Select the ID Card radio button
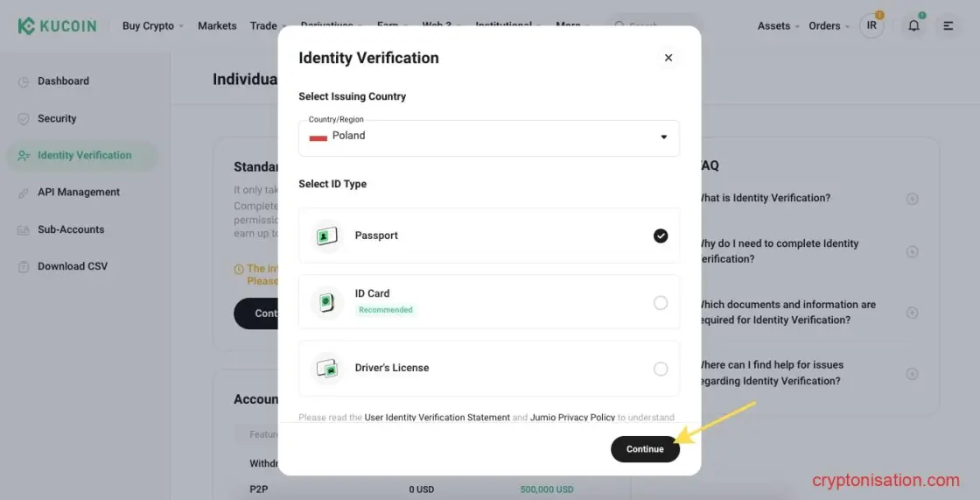980x500 pixels. point(661,303)
